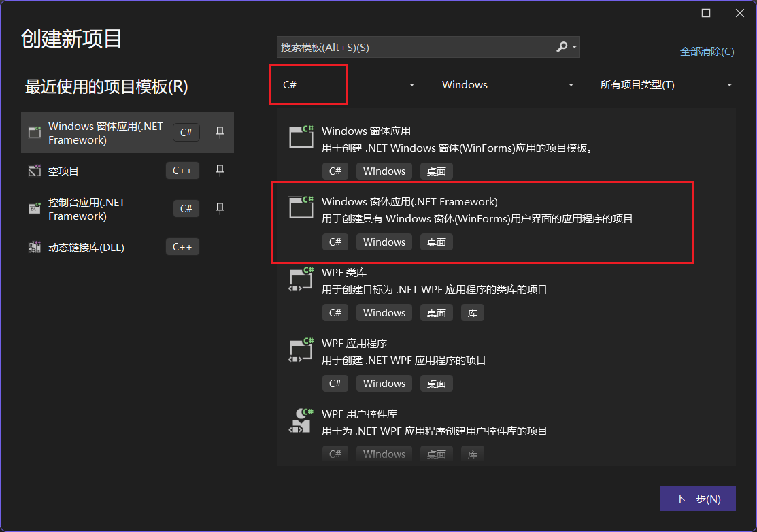Click the search magnifier icon
This screenshot has height=532, width=757.
point(563,46)
